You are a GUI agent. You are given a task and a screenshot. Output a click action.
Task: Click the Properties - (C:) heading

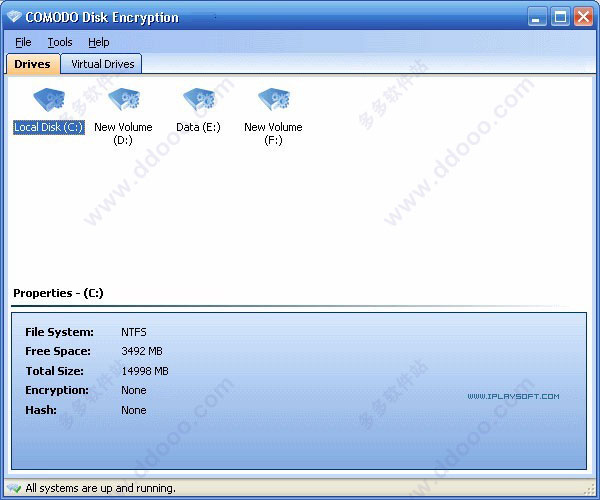[58, 293]
